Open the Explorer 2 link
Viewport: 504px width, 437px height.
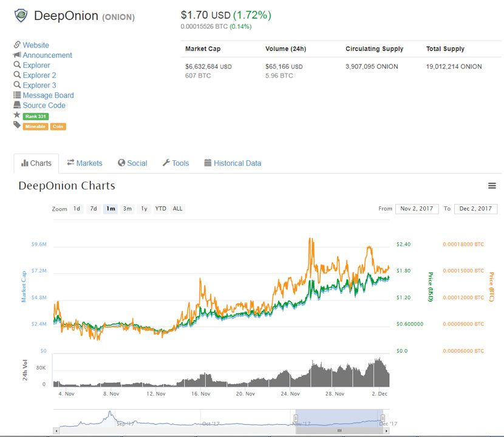[x=39, y=75]
